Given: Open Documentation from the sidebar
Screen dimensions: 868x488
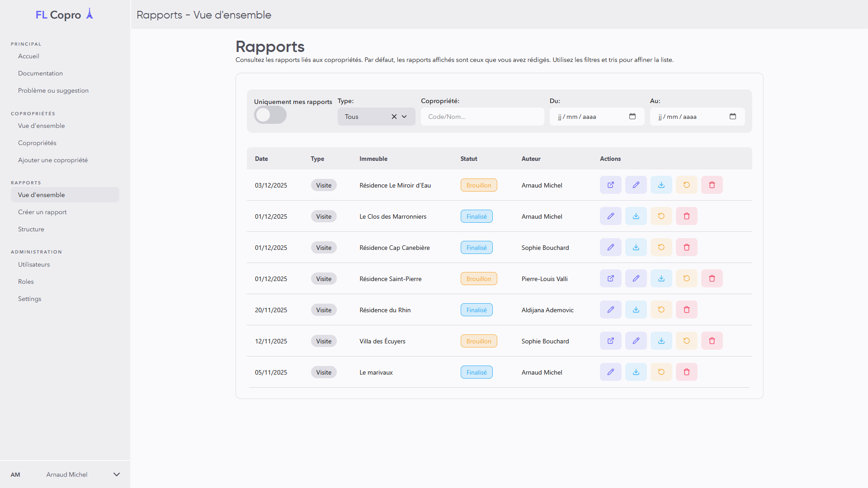Looking at the screenshot, I should pyautogui.click(x=40, y=73).
